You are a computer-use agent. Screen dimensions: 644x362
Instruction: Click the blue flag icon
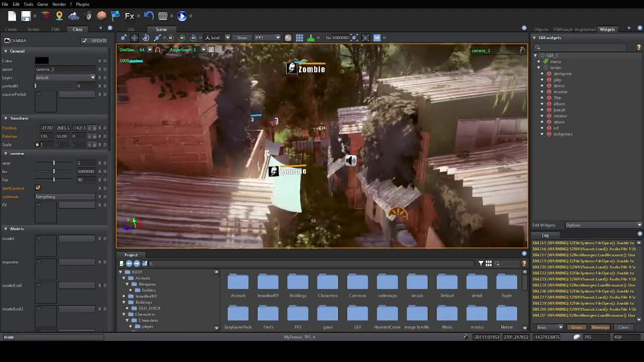115,16
